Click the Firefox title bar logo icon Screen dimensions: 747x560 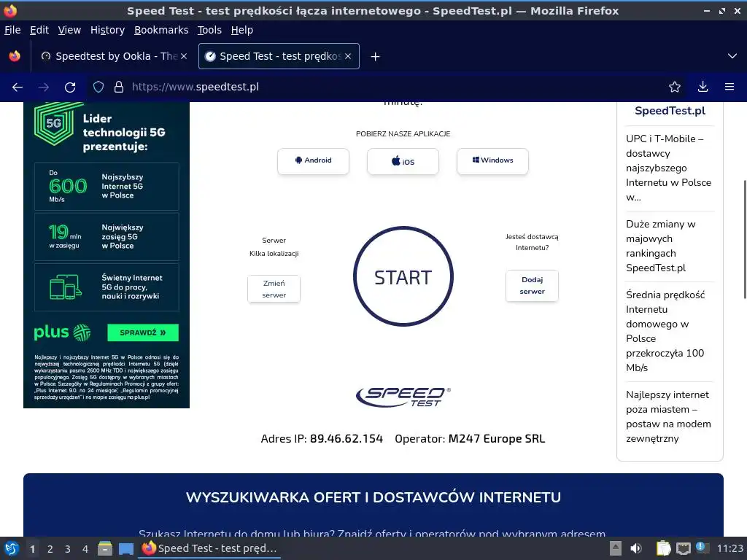[10, 10]
